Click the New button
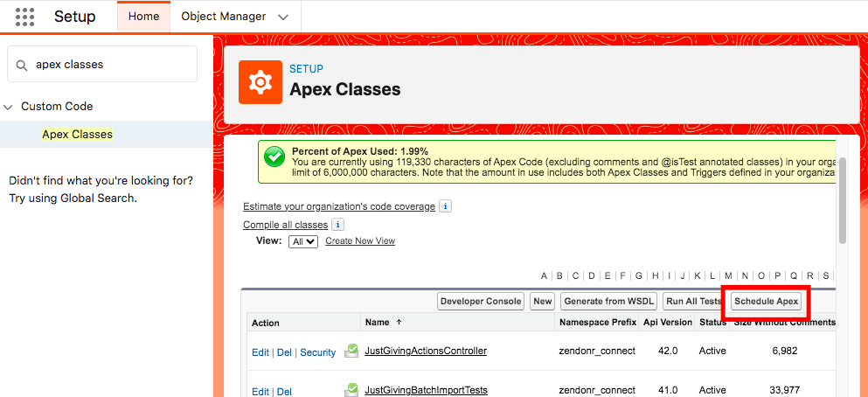Image resolution: width=868 pixels, height=397 pixels. tap(543, 301)
